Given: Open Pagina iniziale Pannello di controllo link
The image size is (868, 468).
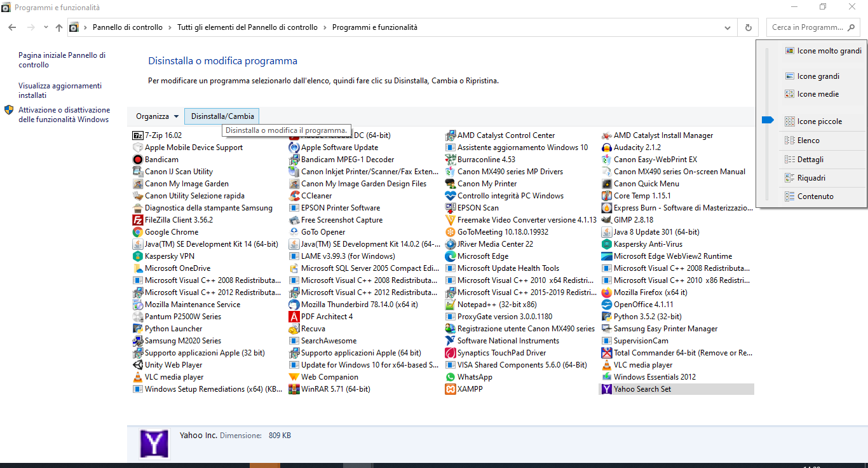Looking at the screenshot, I should pyautogui.click(x=62, y=60).
